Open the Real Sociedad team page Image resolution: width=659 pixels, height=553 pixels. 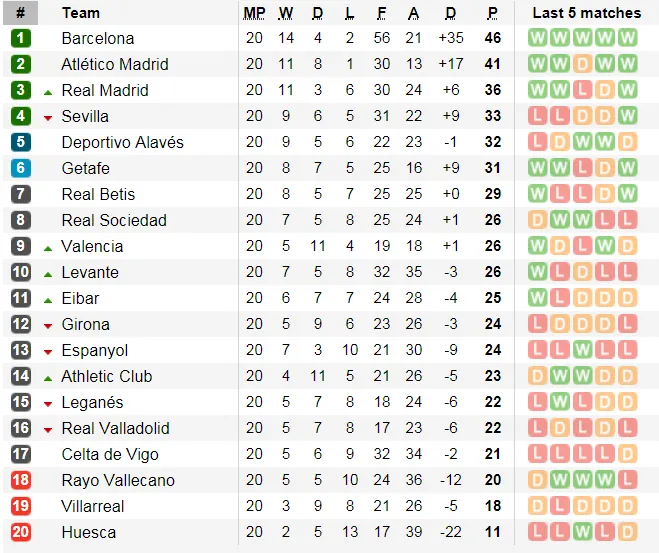pyautogui.click(x=113, y=220)
